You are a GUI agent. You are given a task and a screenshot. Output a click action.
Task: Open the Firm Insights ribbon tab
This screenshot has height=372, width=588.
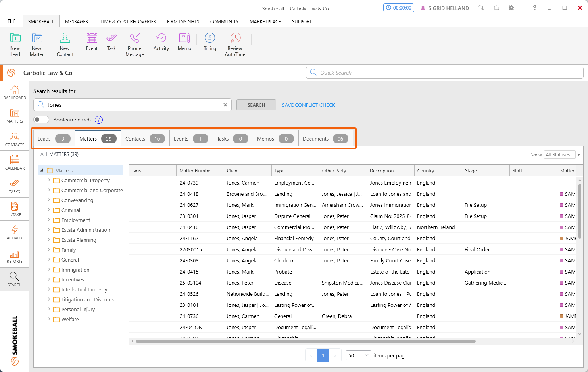(x=183, y=21)
